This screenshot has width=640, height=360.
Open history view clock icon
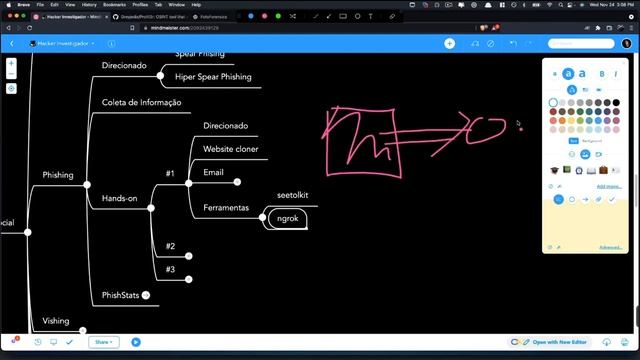38,342
